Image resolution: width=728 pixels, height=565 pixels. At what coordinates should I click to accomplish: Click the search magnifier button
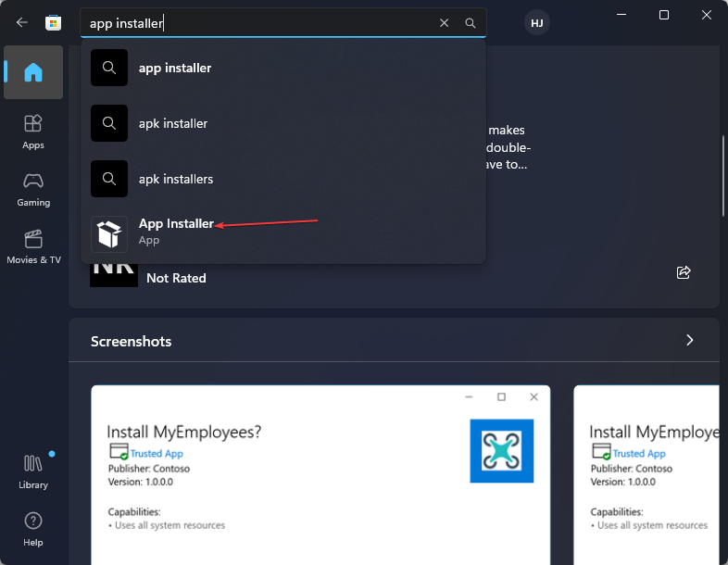(470, 23)
